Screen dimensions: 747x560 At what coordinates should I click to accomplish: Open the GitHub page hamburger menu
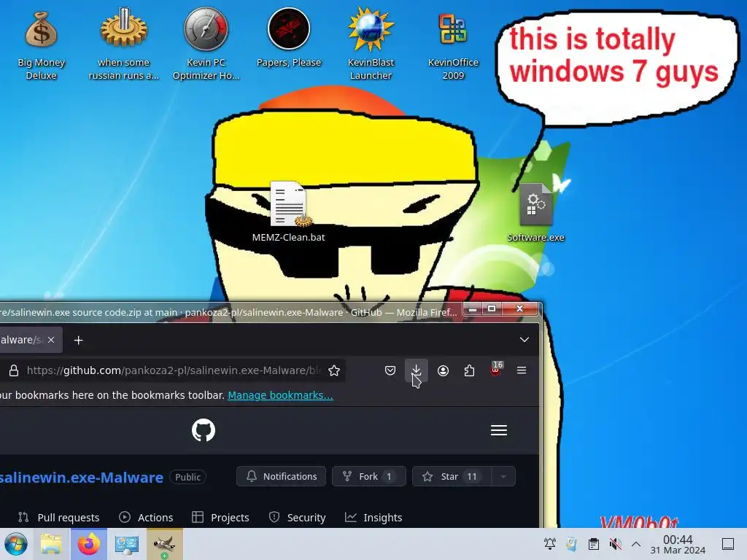pos(499,430)
